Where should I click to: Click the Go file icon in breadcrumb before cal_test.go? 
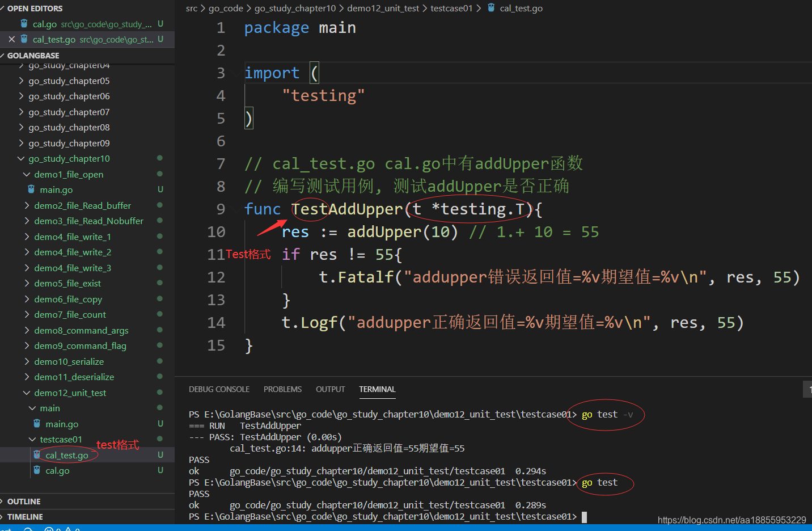coord(491,8)
